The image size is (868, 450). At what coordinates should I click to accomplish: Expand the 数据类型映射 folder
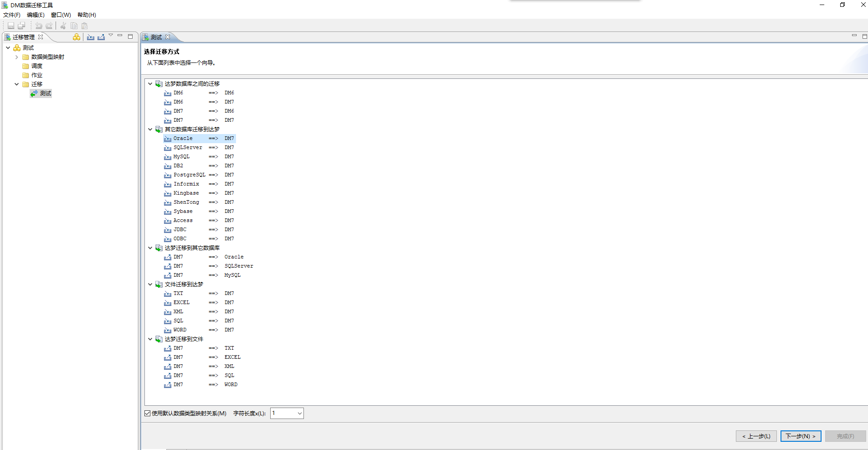click(x=16, y=57)
